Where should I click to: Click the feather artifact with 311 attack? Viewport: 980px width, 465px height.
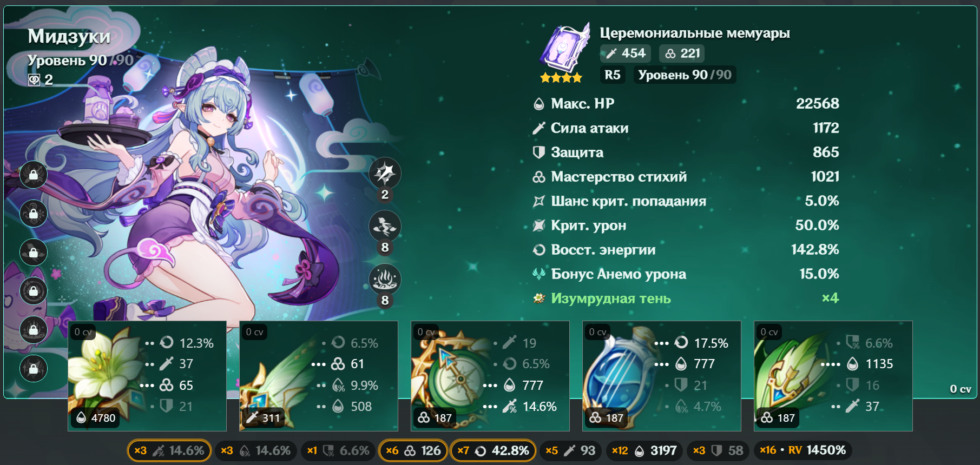click(319, 376)
